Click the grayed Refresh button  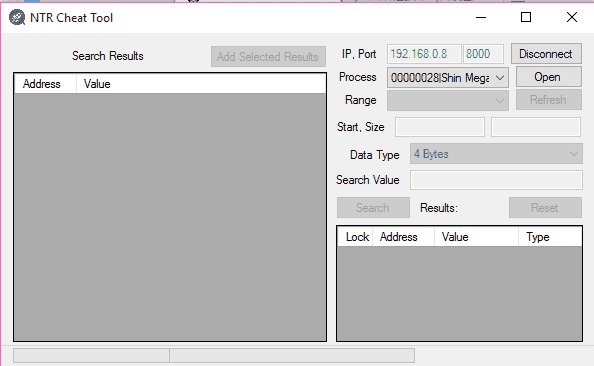[549, 100]
